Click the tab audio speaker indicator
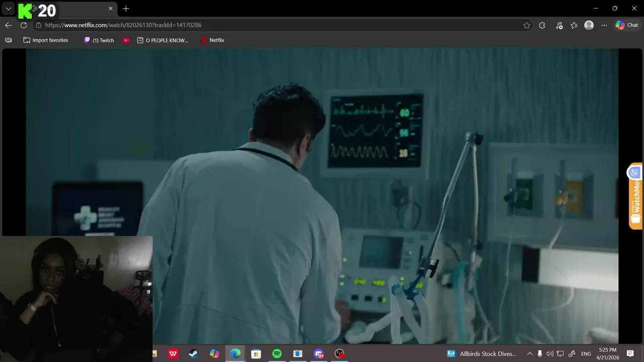Image resolution: width=644 pixels, height=362 pixels. [x=34, y=8]
